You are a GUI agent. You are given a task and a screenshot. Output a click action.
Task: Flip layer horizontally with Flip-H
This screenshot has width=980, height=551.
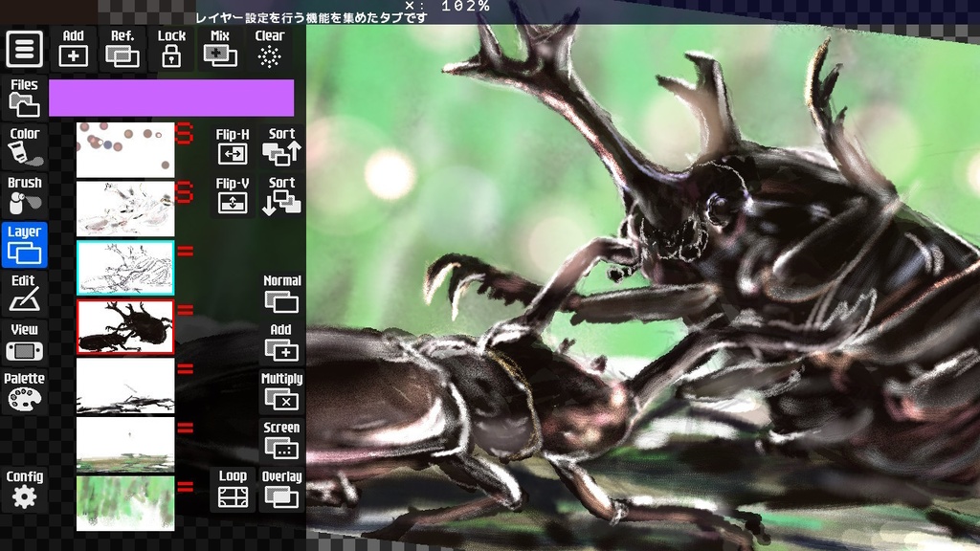233,146
